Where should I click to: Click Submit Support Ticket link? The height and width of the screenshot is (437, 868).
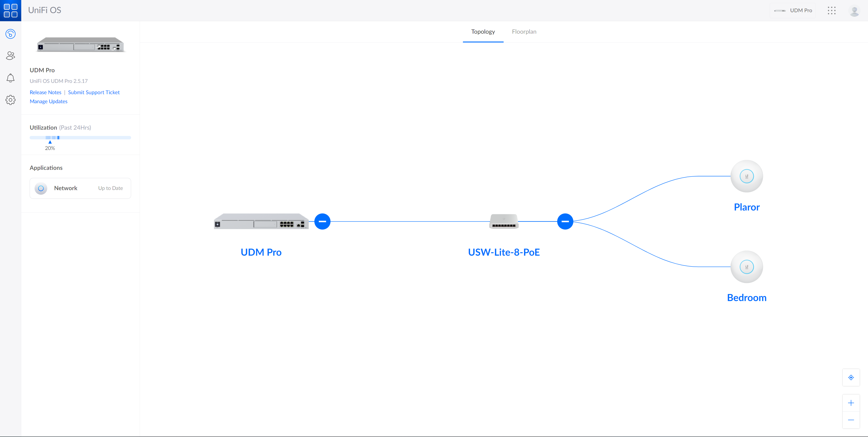pyautogui.click(x=94, y=92)
